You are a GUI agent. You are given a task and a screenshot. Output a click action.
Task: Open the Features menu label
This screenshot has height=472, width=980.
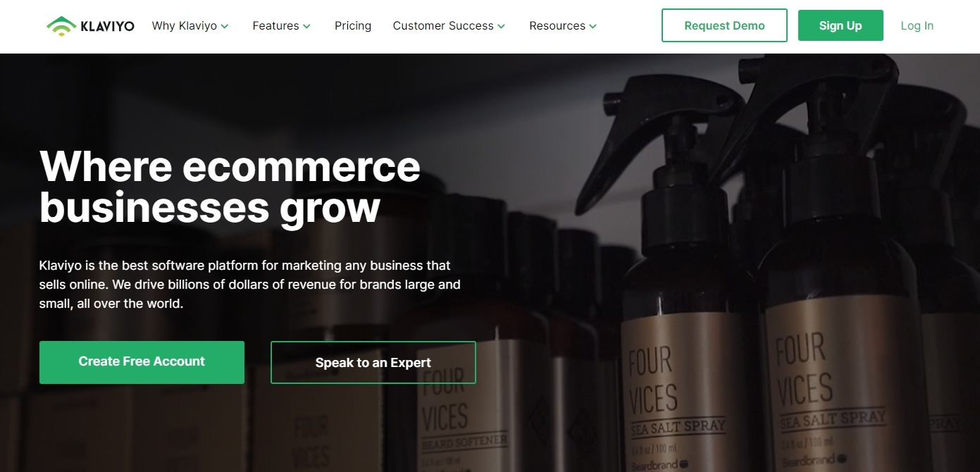(x=275, y=26)
